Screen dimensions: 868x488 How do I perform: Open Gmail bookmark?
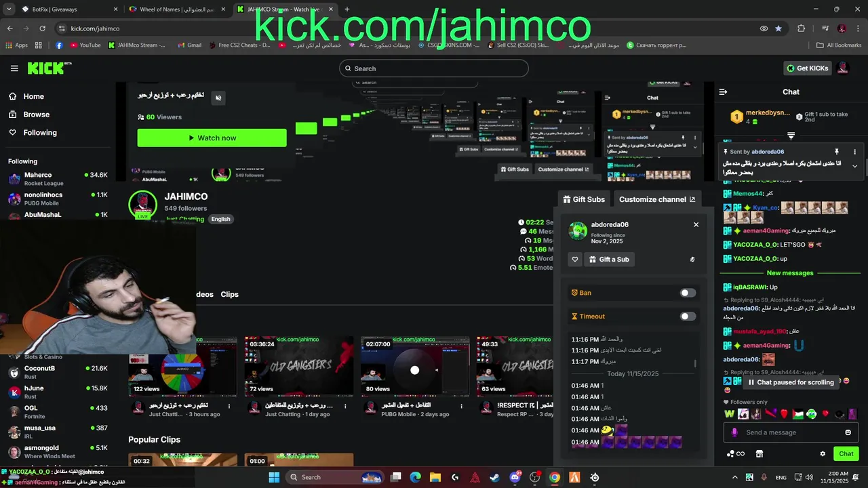[189, 45]
